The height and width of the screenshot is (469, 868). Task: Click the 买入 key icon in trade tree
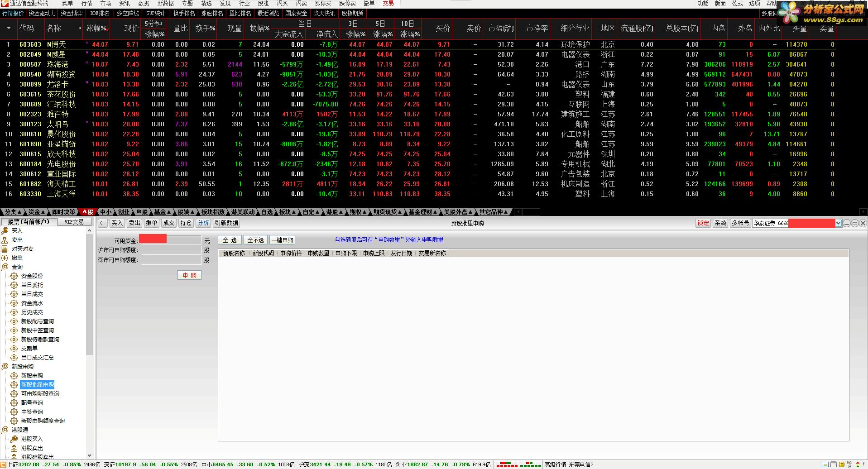5,231
